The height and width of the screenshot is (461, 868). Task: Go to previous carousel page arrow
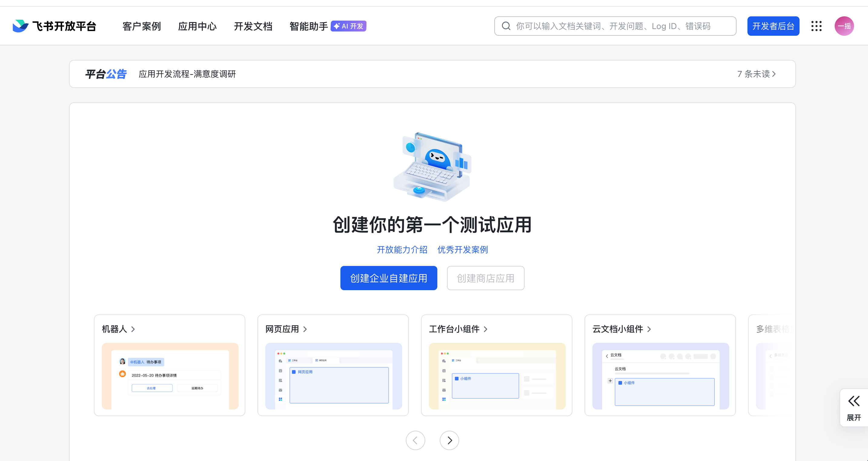415,440
